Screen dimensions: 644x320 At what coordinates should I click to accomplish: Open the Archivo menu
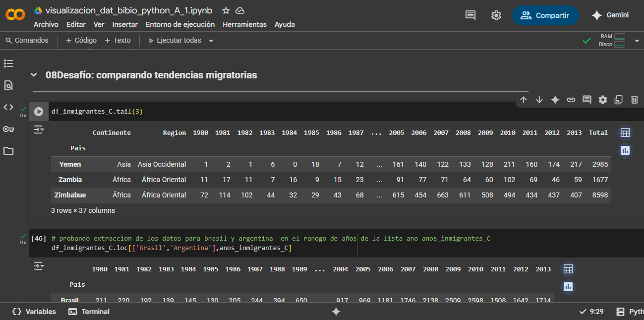(x=46, y=24)
